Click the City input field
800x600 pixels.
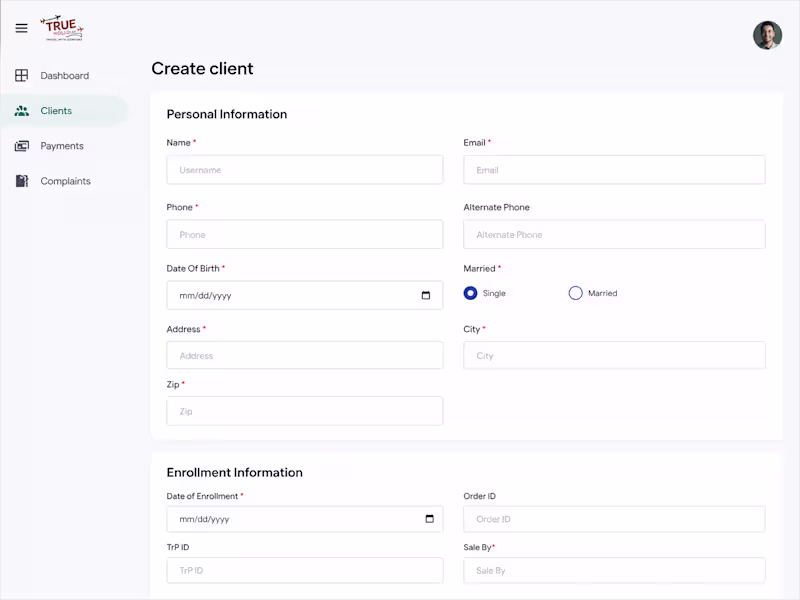point(614,356)
